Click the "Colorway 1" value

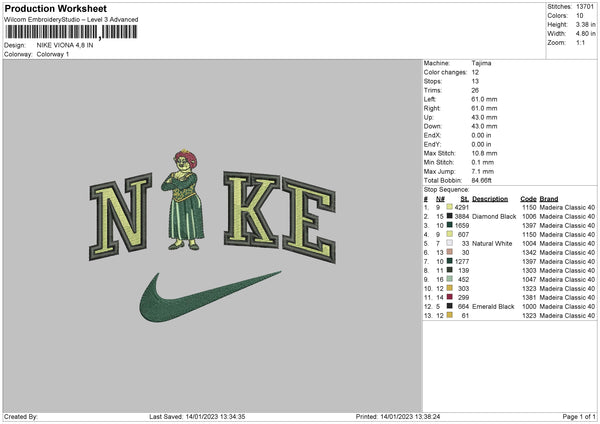point(53,54)
